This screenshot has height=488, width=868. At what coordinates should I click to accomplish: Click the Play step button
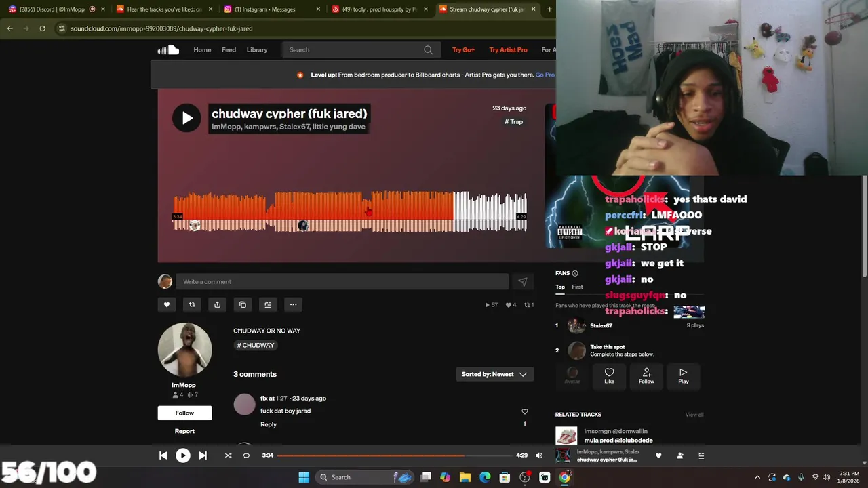click(684, 375)
